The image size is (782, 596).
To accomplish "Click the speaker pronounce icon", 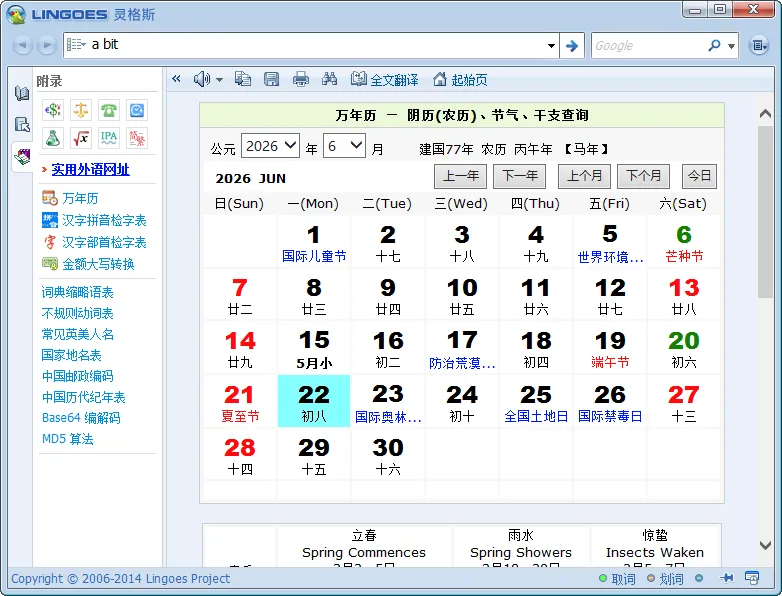I will click(x=201, y=79).
